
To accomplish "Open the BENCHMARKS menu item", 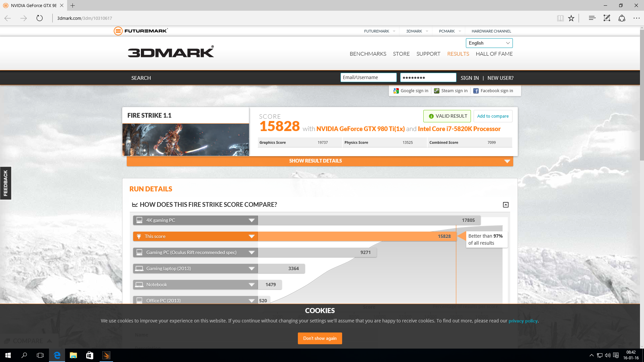I will point(368,54).
